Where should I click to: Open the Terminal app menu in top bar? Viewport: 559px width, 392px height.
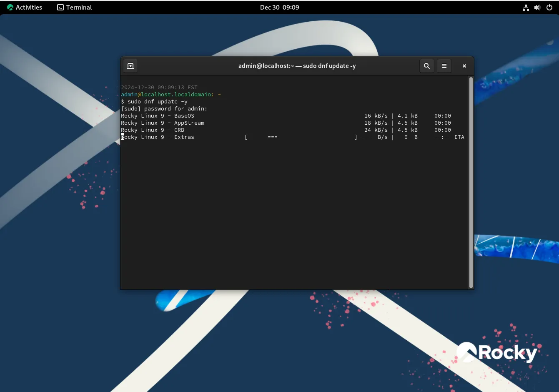(75, 7)
